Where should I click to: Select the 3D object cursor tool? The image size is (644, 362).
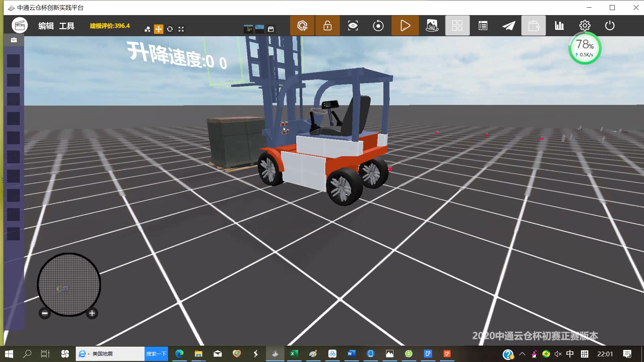click(302, 26)
